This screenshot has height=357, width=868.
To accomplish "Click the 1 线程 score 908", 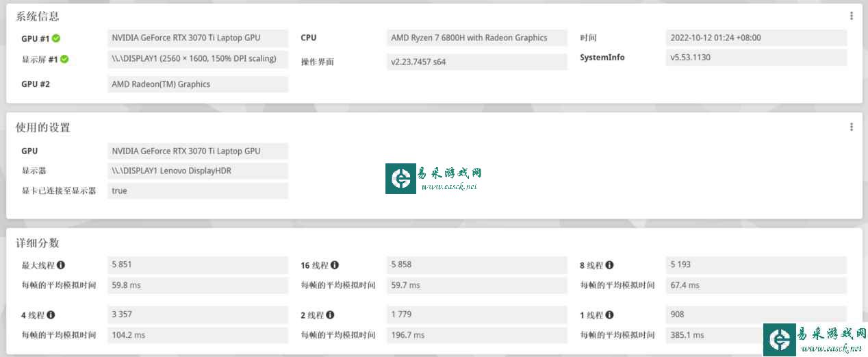I will coord(756,315).
